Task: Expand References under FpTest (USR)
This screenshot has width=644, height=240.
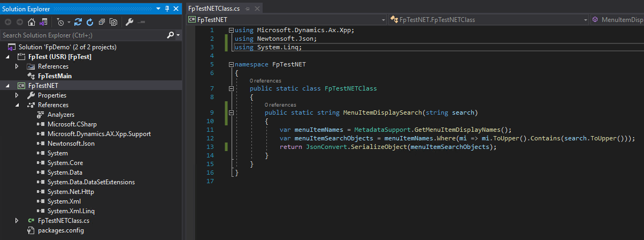Action: tap(17, 66)
